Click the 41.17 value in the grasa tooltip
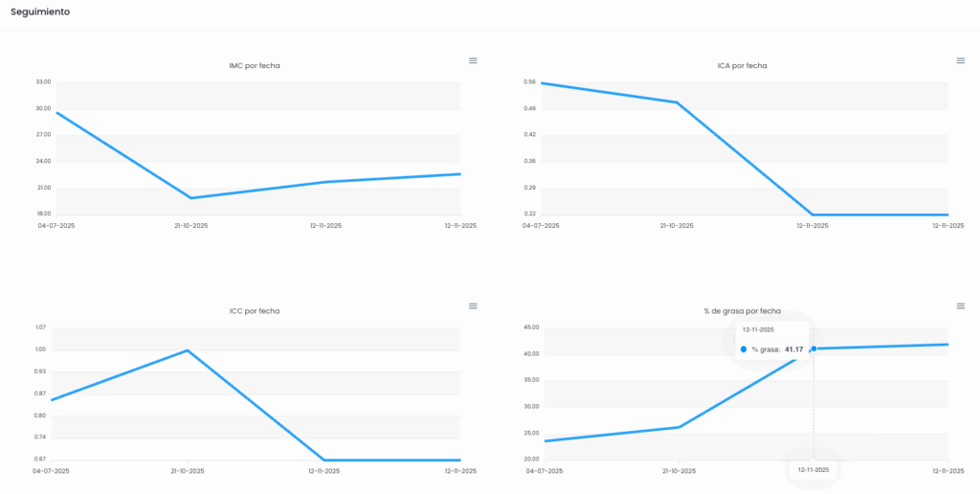Screen dimensions: 980x494 point(793,349)
